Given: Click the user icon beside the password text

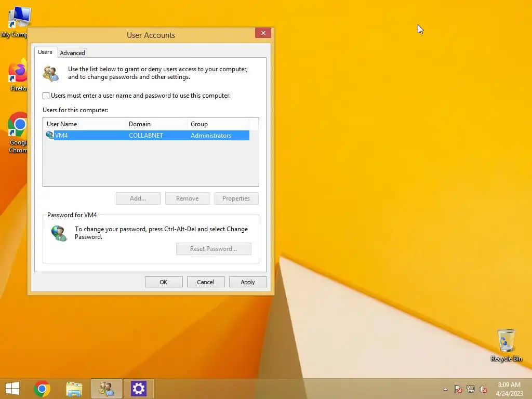Looking at the screenshot, I should tap(59, 233).
